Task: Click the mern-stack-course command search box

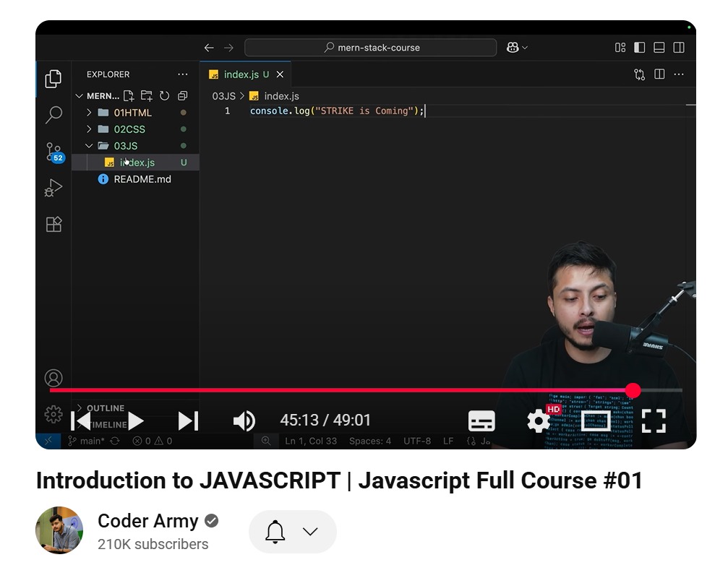Action: (370, 48)
